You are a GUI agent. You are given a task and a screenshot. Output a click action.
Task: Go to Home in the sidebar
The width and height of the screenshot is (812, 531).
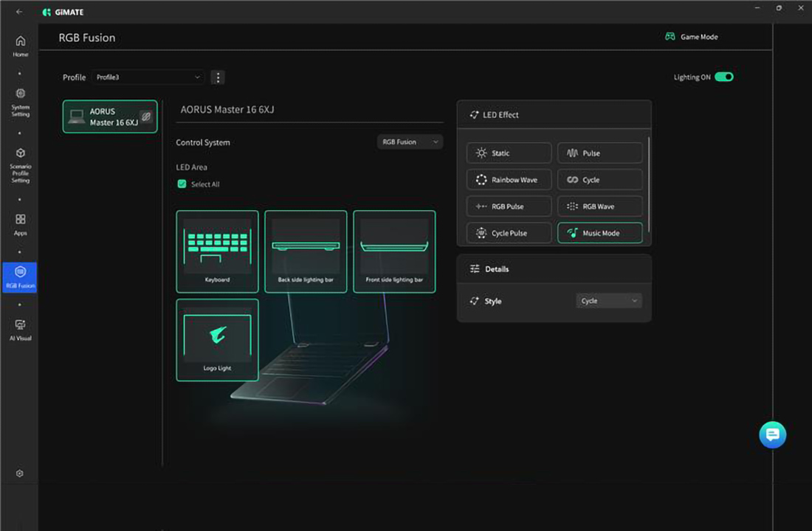(x=20, y=46)
